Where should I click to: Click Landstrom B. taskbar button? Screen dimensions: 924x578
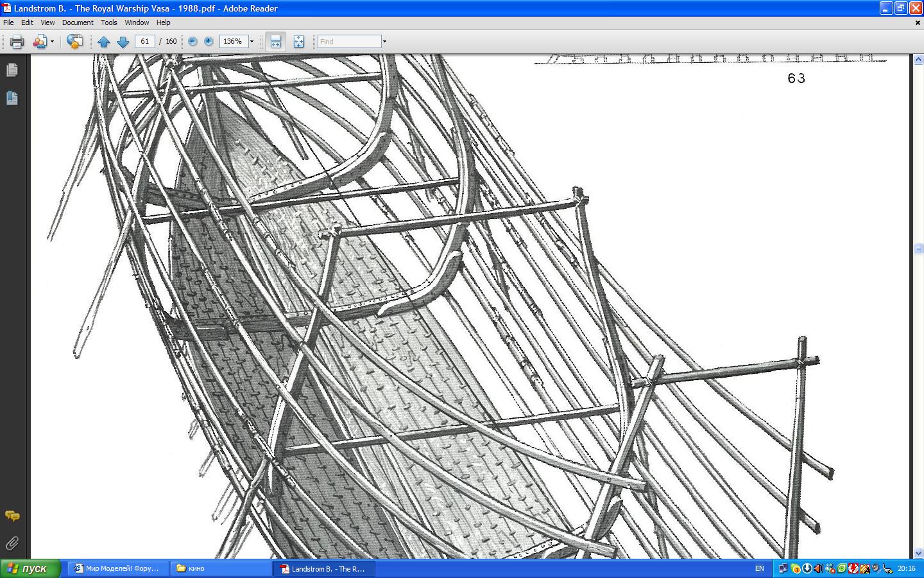(x=324, y=568)
